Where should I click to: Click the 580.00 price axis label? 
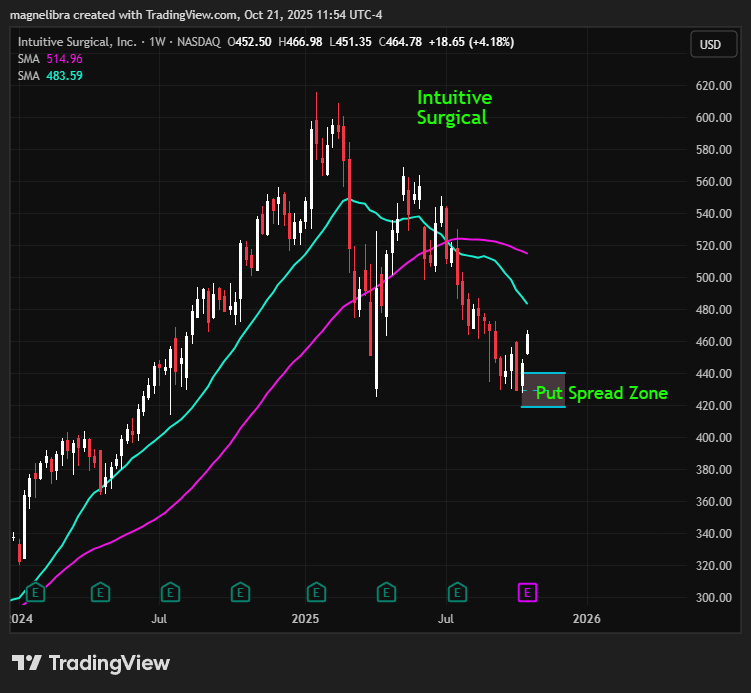pos(714,150)
